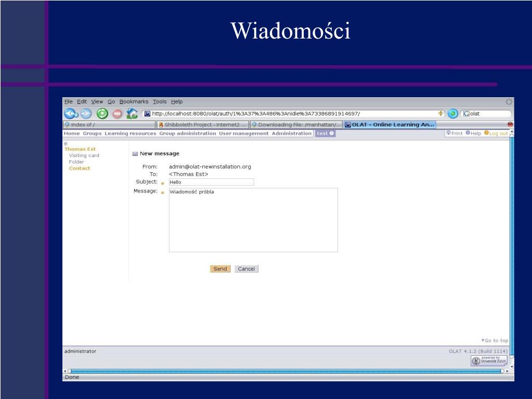Click the Subject field containing Hello
Image resolution: width=532 pixels, height=399 pixels.
[x=211, y=182]
